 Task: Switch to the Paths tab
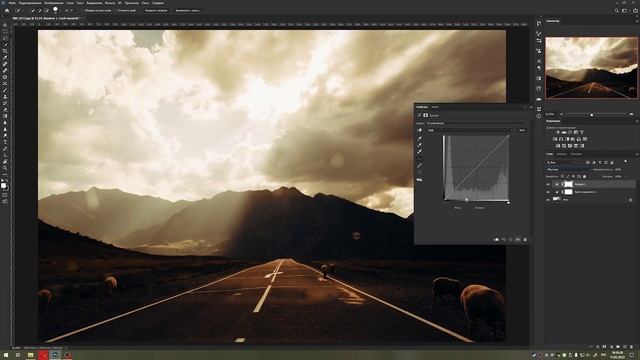tap(576, 154)
